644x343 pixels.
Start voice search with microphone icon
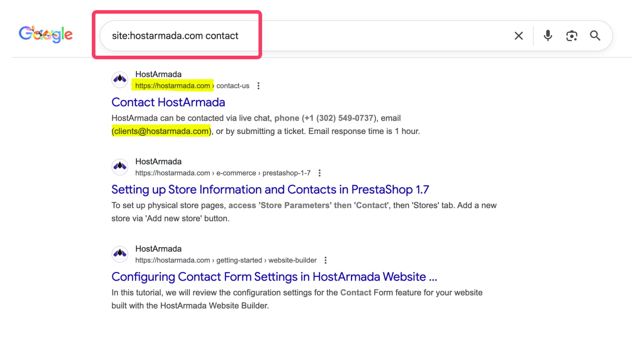(x=548, y=36)
